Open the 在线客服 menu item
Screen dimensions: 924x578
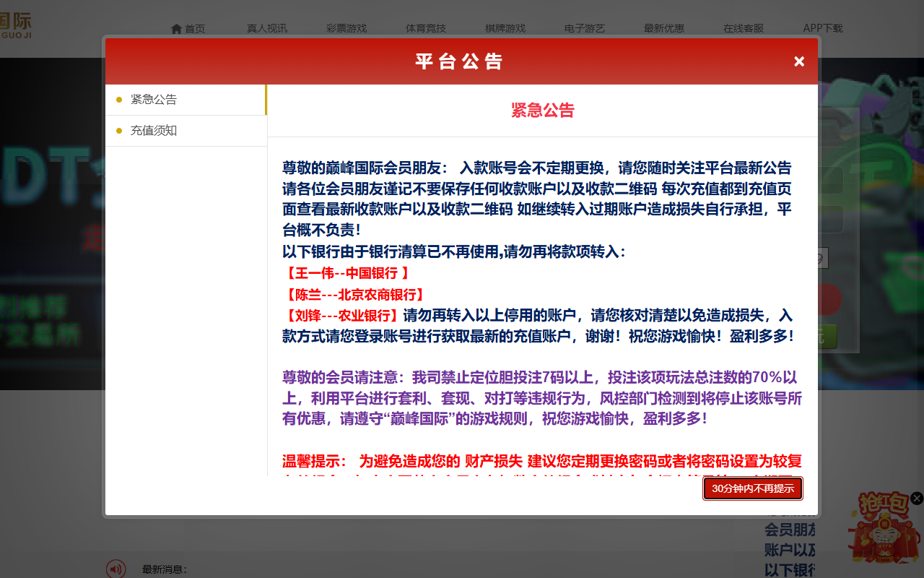coord(744,29)
